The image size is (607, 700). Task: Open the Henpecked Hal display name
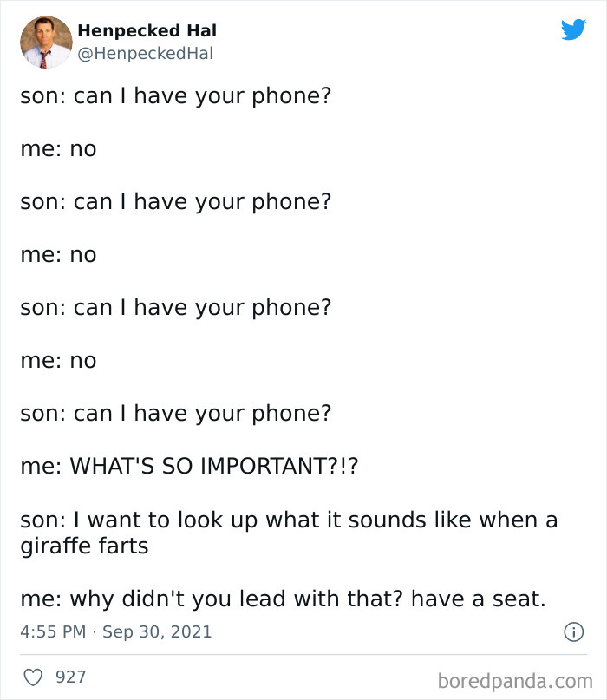click(x=146, y=29)
